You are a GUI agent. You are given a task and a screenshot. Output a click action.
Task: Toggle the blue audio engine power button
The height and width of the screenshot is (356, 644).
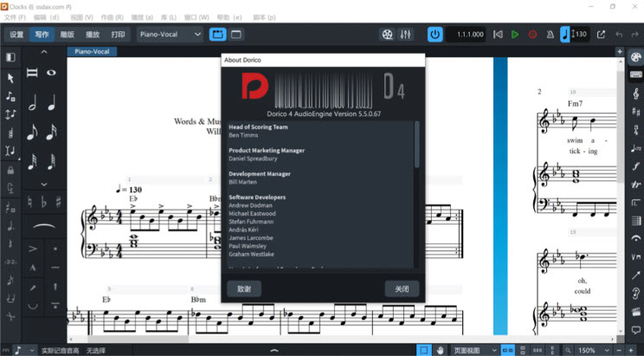pyautogui.click(x=435, y=35)
